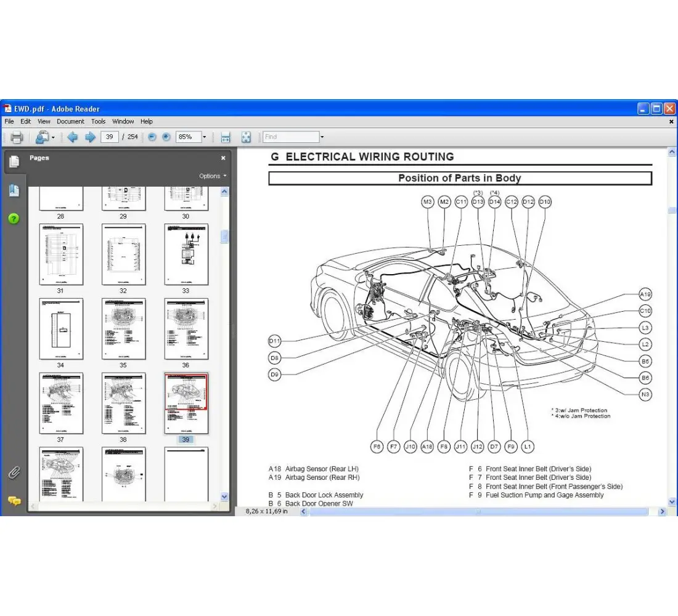Toggle the Fit Page view mode

point(246,137)
